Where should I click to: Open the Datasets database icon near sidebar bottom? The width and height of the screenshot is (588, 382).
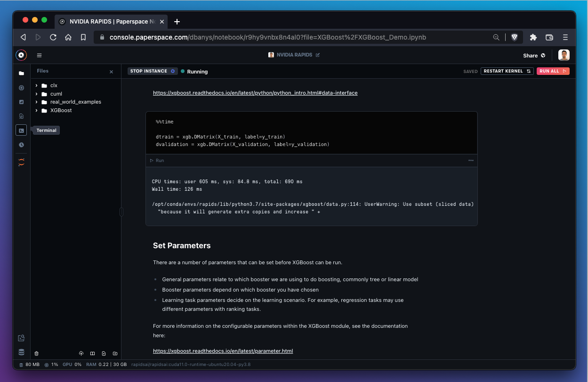21,352
